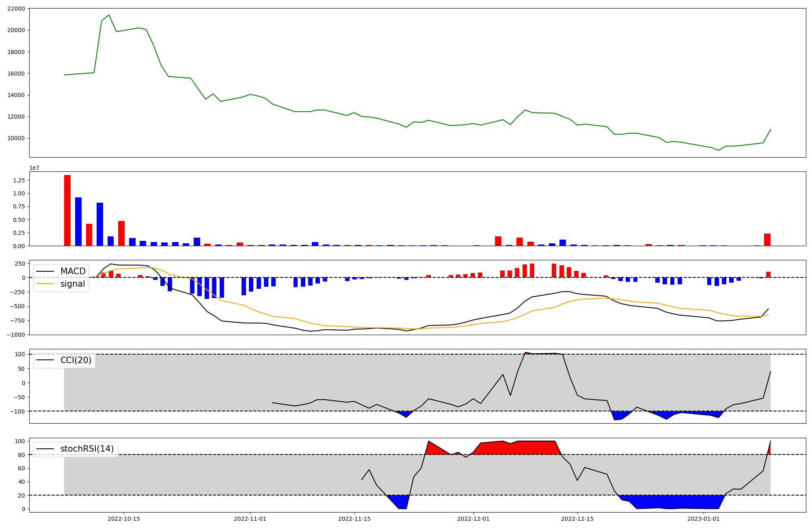Click the MACD legend entry
Screen dimensions: 812x528
tap(73, 271)
